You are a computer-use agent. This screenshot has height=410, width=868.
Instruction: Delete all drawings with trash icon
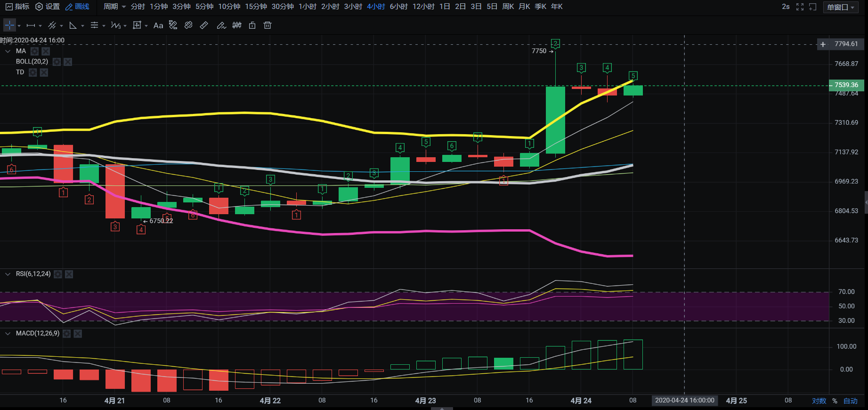click(x=268, y=25)
